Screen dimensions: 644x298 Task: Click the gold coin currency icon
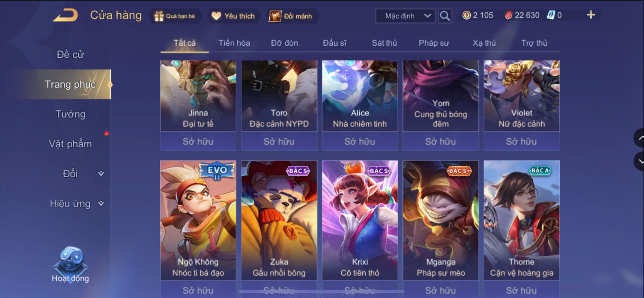click(466, 15)
